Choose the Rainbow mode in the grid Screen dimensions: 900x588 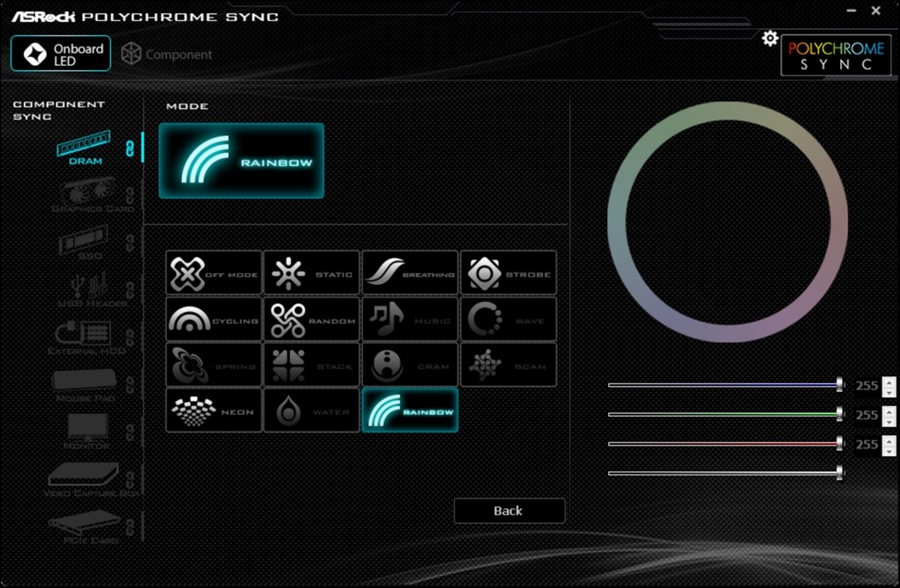pos(410,410)
